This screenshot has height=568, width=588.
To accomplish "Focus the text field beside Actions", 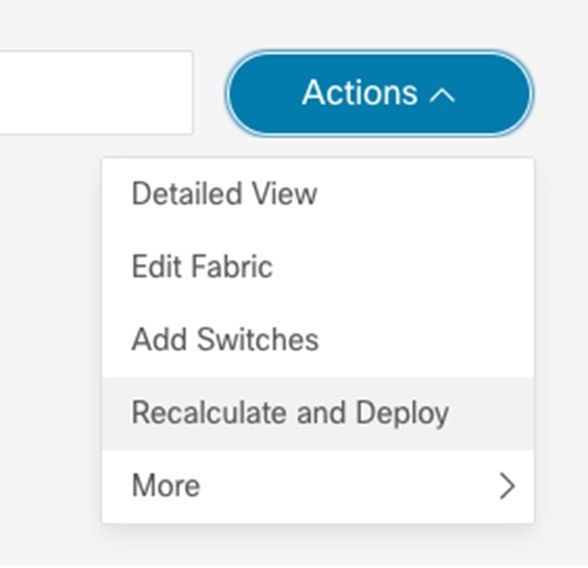I will pos(96,92).
